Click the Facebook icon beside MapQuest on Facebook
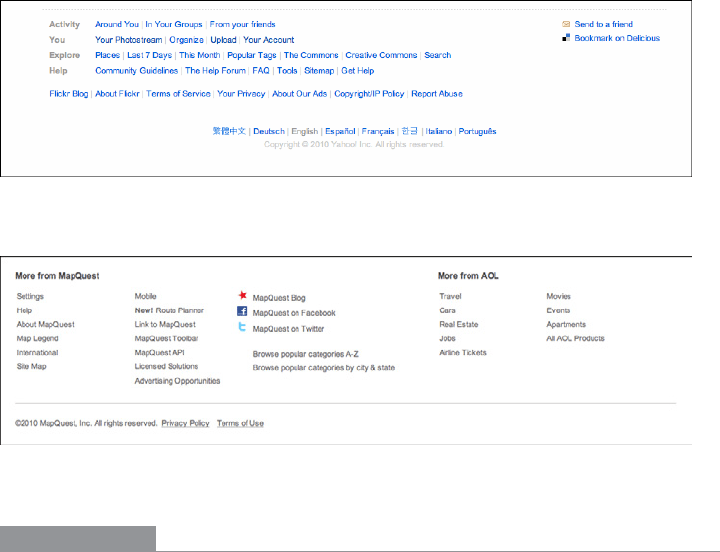This screenshot has height=552, width=720. (242, 312)
